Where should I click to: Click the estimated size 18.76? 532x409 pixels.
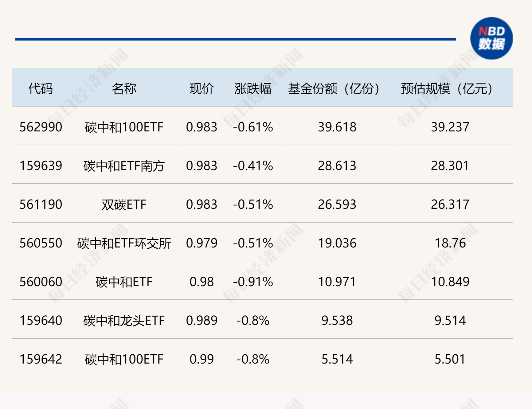coord(450,243)
